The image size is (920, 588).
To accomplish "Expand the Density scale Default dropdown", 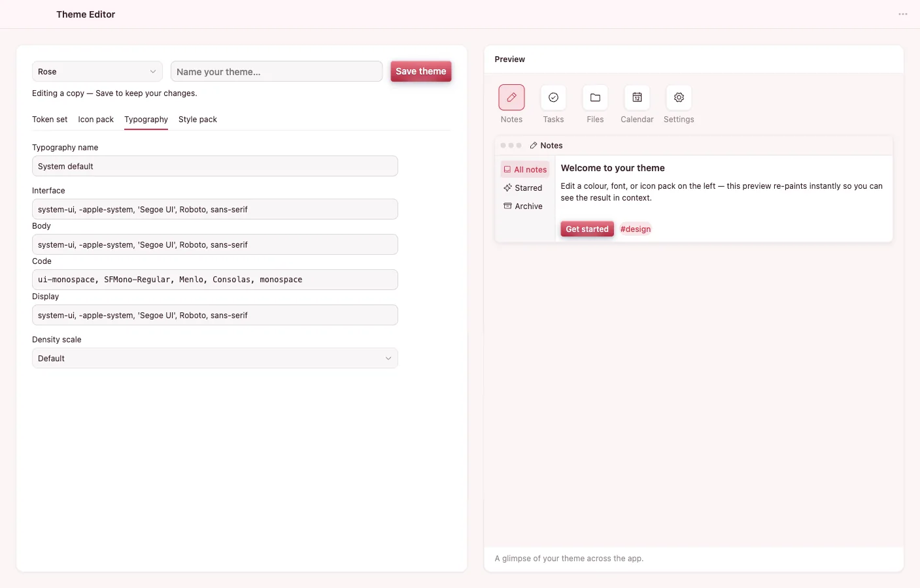I will 215,358.
